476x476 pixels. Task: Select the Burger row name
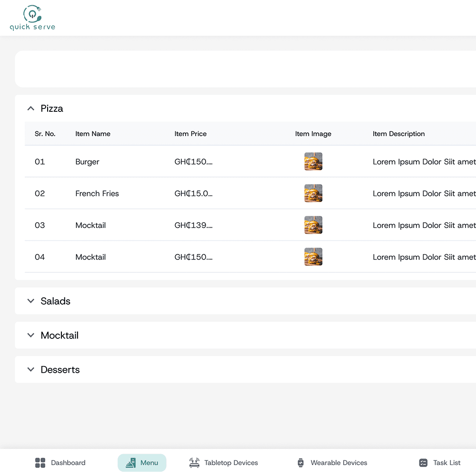click(x=87, y=162)
